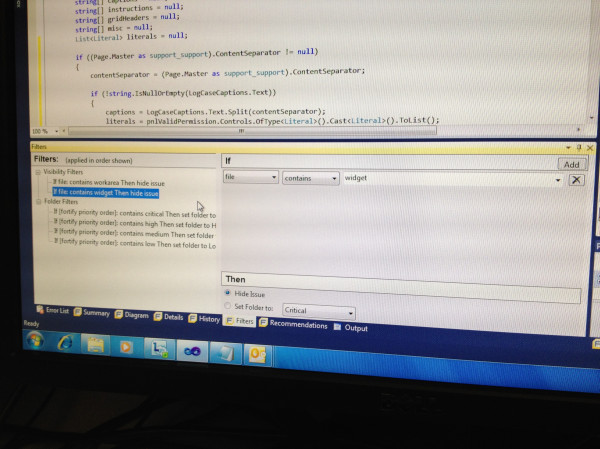Switch to the Recommendations tab

tap(293, 324)
